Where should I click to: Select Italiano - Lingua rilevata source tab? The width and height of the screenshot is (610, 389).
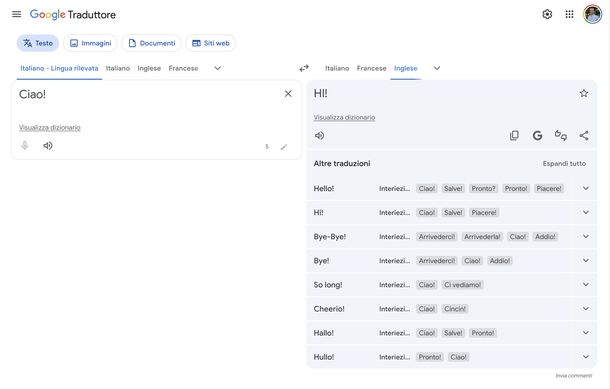coord(59,68)
